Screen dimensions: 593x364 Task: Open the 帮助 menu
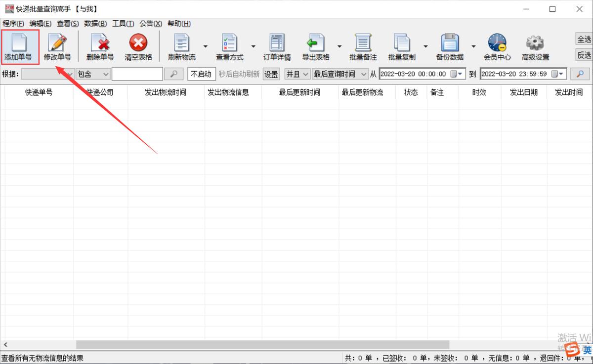pos(178,23)
